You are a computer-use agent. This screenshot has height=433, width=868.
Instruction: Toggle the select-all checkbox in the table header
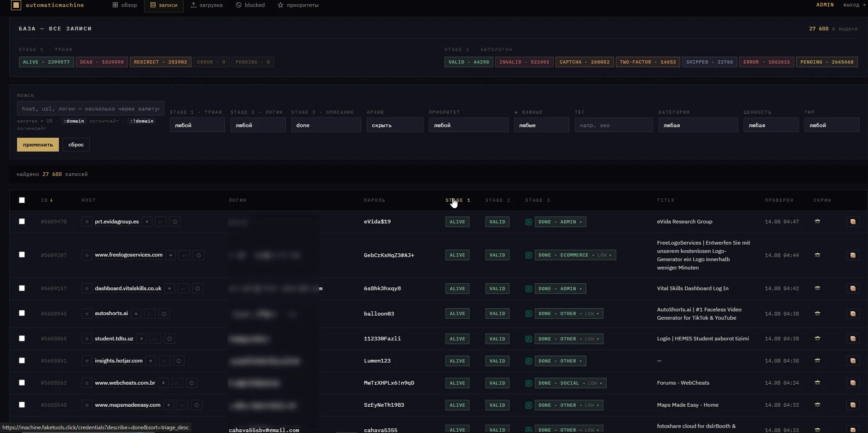[x=22, y=200]
